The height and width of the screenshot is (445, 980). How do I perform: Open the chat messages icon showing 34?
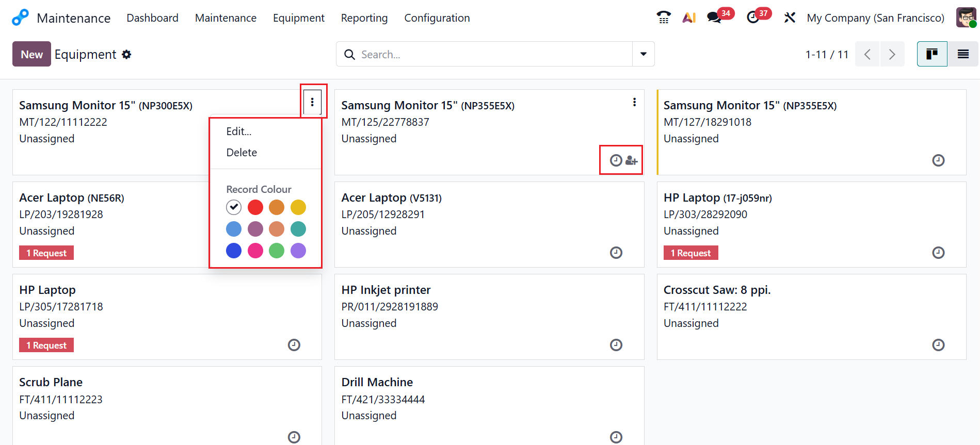pyautogui.click(x=714, y=18)
